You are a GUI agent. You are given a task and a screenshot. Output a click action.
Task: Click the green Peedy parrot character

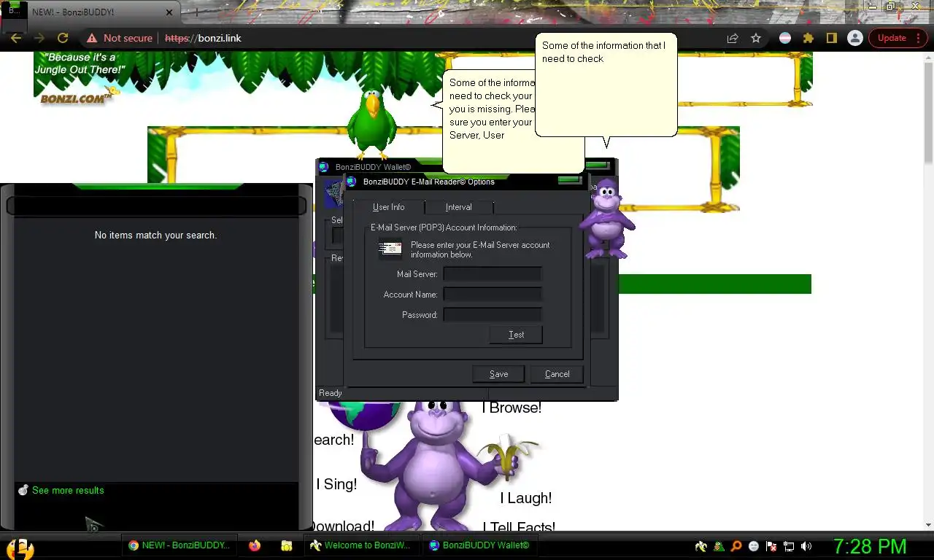[x=372, y=124]
